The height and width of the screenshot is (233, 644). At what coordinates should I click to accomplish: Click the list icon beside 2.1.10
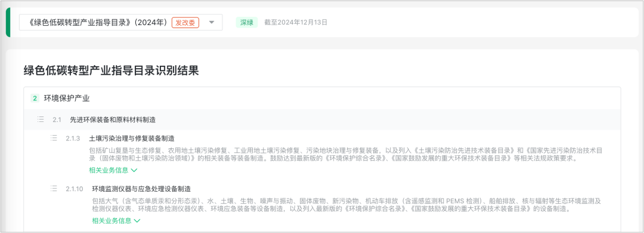pyautogui.click(x=54, y=189)
